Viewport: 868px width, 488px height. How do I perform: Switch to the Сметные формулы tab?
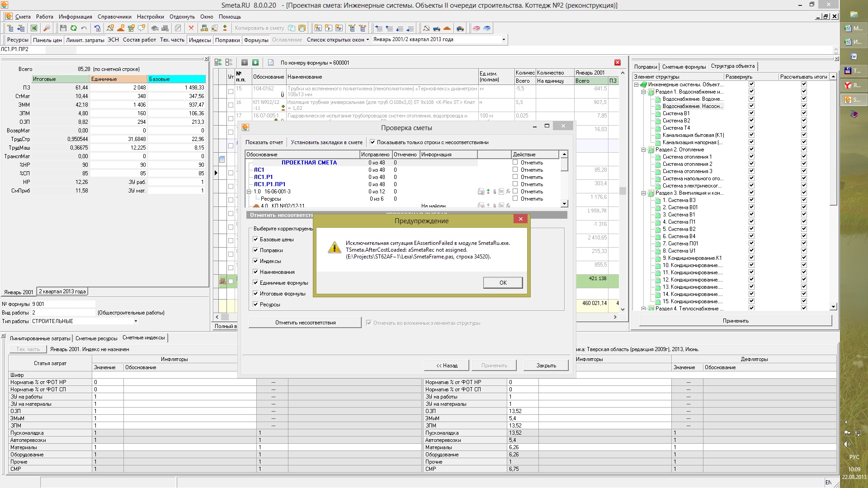[684, 67]
